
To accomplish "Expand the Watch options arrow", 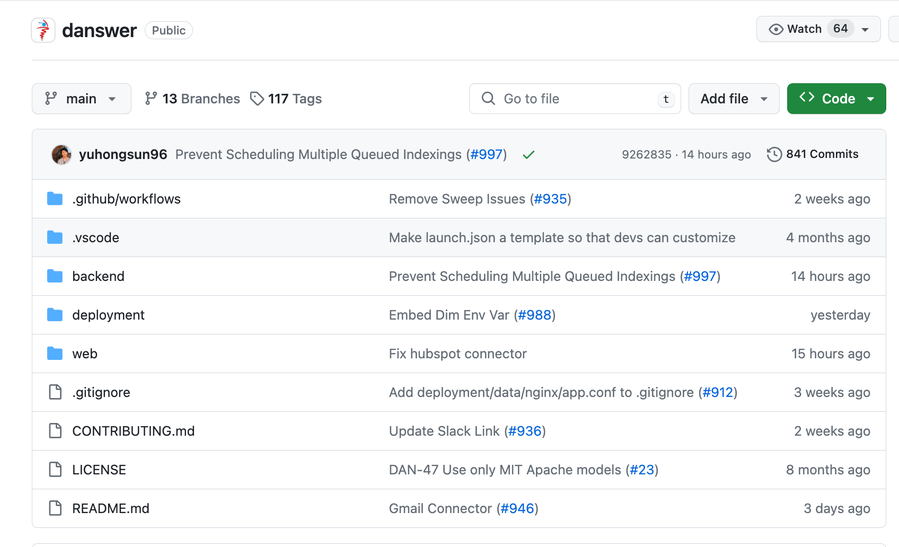I will [866, 29].
